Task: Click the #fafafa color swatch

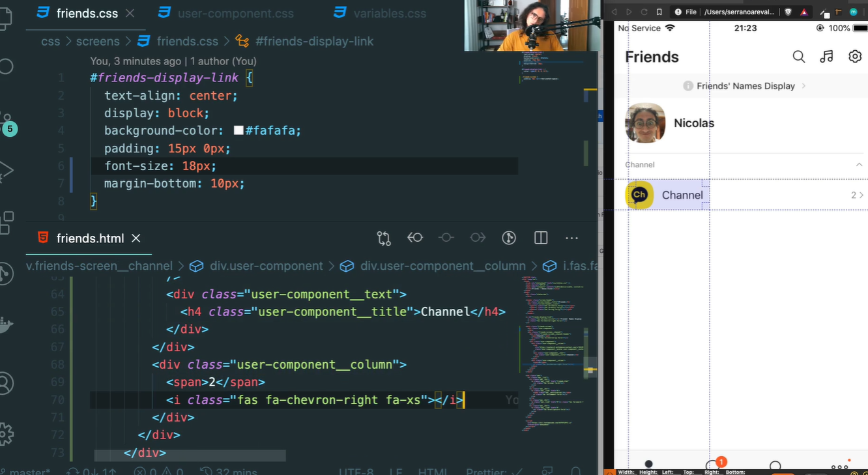Action: point(239,130)
